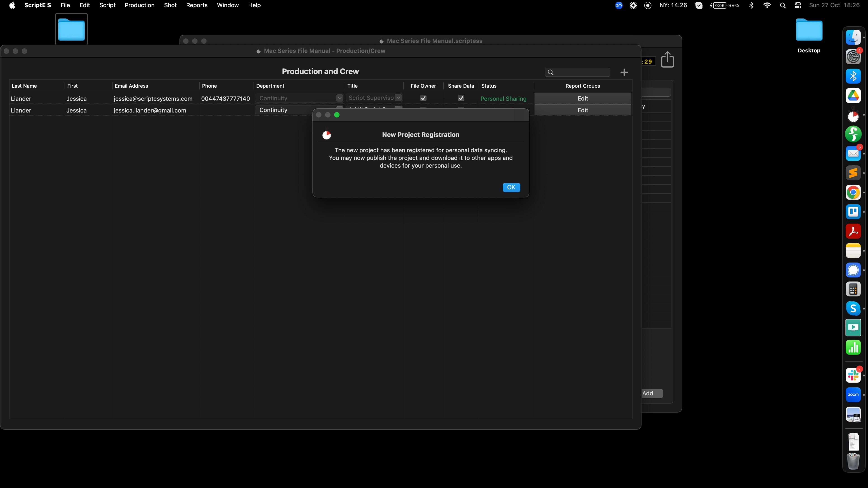Click the plus icon to add crew

pyautogui.click(x=624, y=72)
